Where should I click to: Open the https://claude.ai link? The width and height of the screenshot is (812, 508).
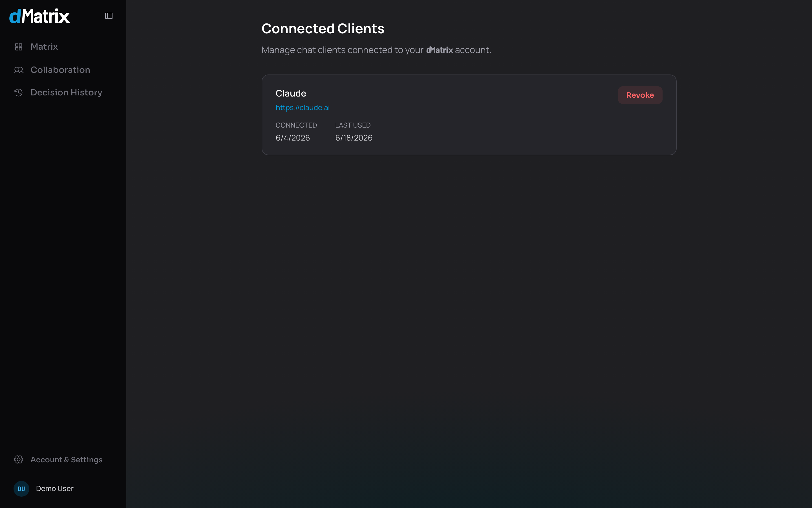302,108
